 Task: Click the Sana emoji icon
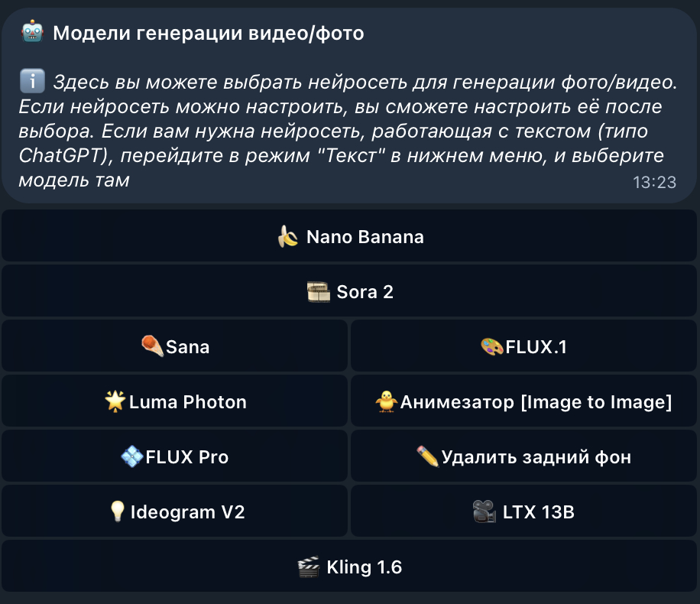(152, 347)
